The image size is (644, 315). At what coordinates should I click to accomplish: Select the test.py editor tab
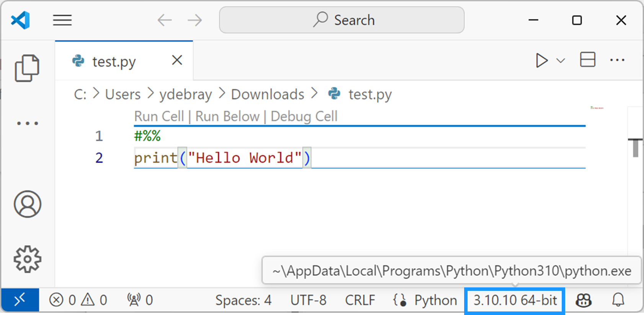(x=124, y=61)
